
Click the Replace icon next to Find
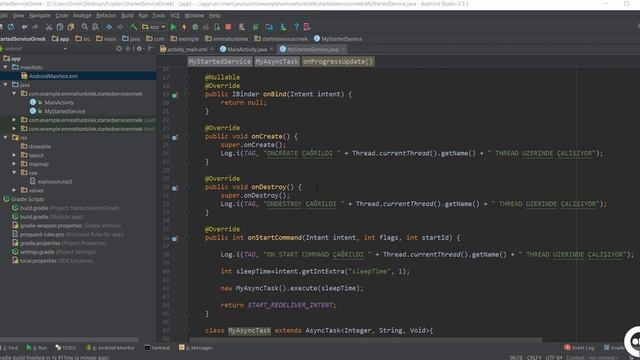[x=96, y=27]
